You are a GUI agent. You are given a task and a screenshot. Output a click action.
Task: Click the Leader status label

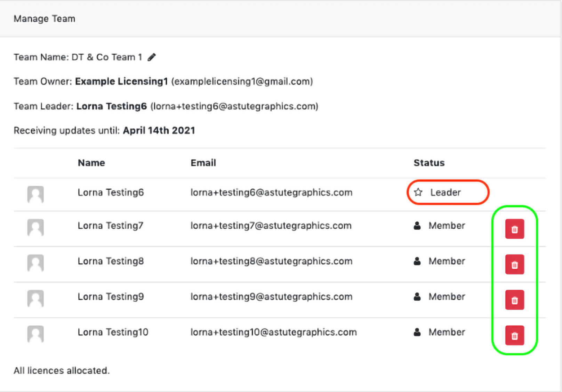[x=445, y=193]
